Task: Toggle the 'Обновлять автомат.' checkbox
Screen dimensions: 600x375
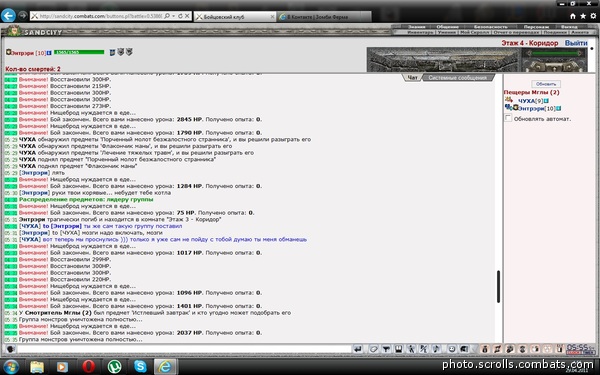Action: click(x=508, y=118)
